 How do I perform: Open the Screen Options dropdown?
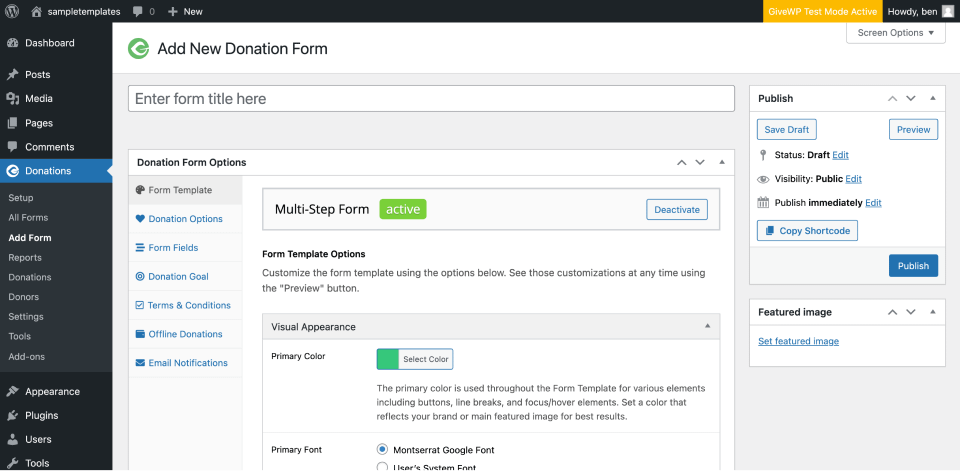click(x=895, y=33)
